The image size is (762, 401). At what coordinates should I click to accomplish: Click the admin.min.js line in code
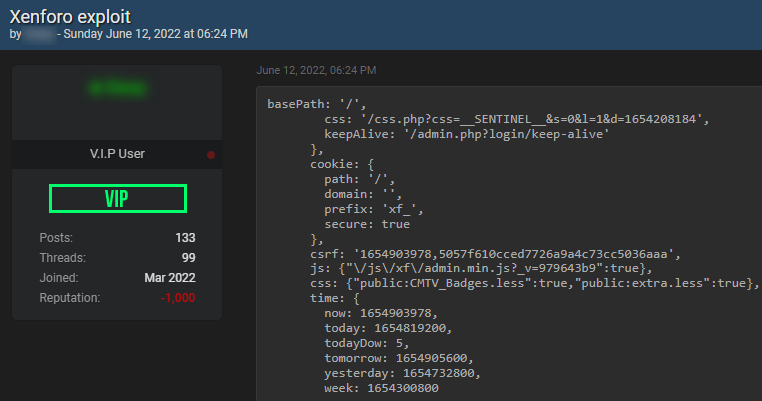(x=481, y=268)
